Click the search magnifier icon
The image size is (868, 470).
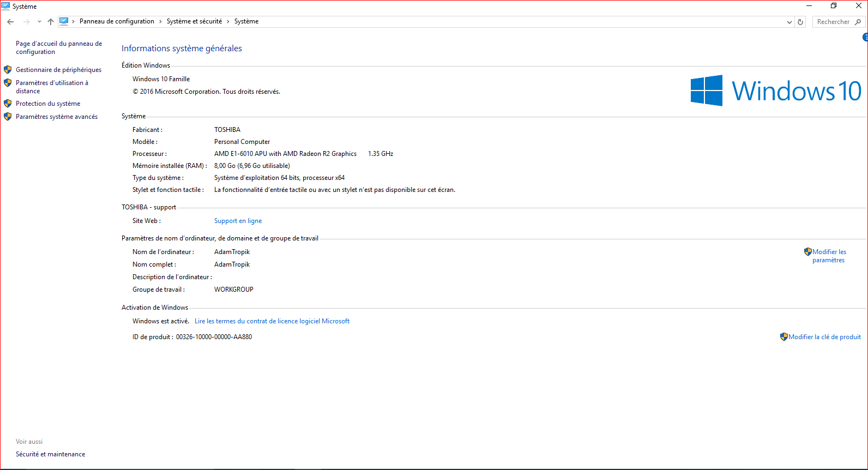tap(858, 22)
